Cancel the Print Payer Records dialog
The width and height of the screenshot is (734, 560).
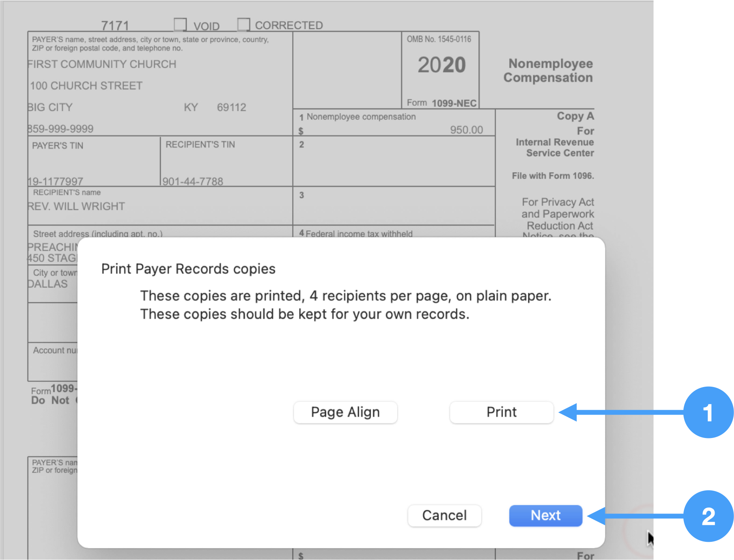[x=444, y=516]
